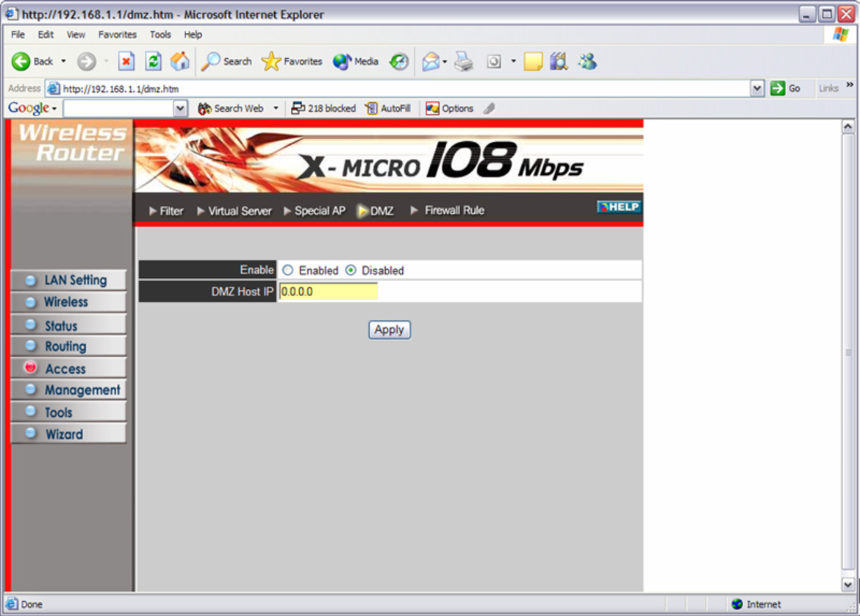Click the Print icon

point(464,62)
